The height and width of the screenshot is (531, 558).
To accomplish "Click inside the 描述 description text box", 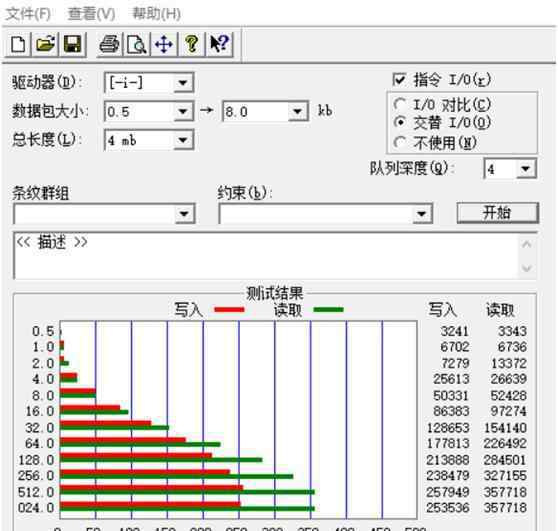I will pyautogui.click(x=266, y=256).
